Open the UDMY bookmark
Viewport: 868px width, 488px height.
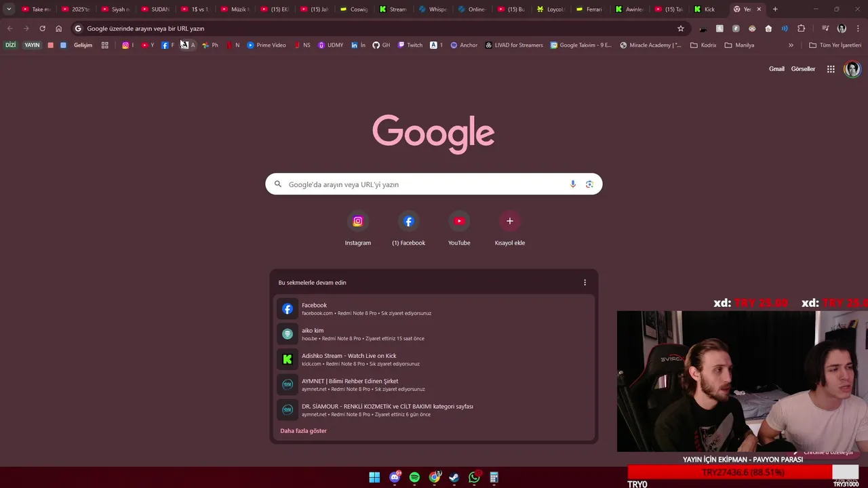point(331,45)
